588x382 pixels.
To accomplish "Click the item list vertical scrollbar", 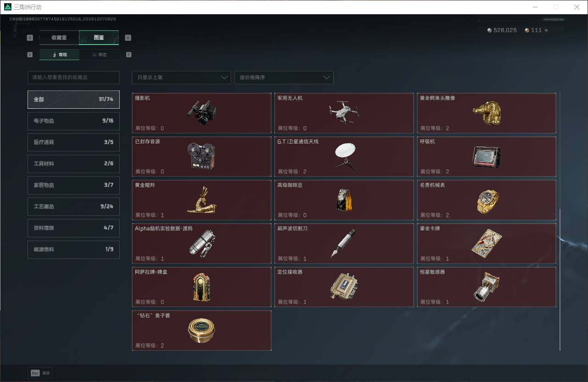I will (x=560, y=279).
